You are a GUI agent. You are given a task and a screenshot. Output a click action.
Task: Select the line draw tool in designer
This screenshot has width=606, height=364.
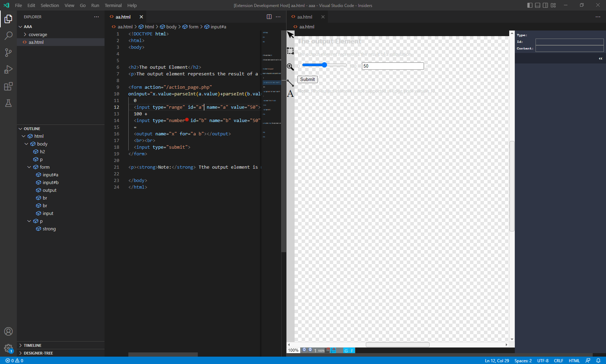(x=290, y=83)
